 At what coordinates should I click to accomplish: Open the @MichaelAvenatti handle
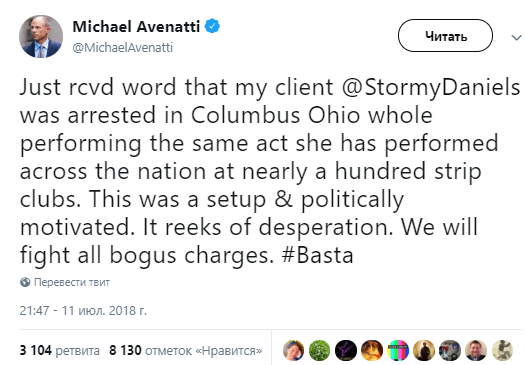123,48
